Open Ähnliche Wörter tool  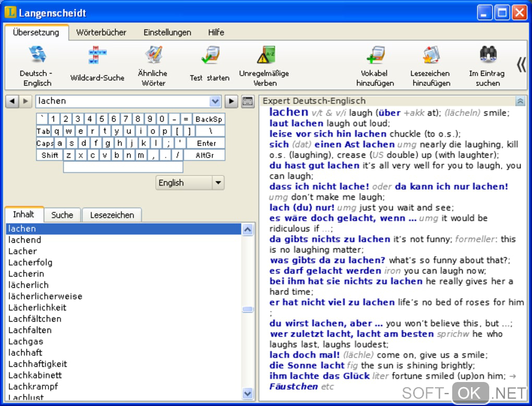point(153,55)
